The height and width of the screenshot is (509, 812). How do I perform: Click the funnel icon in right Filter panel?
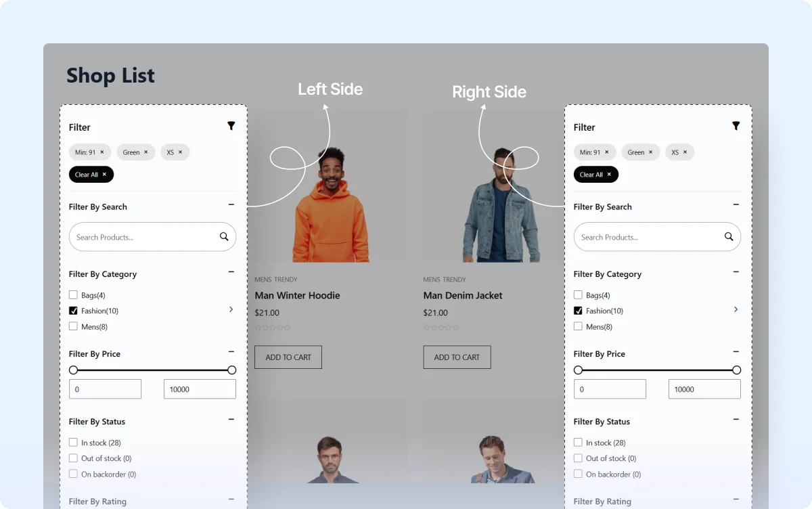tap(736, 126)
